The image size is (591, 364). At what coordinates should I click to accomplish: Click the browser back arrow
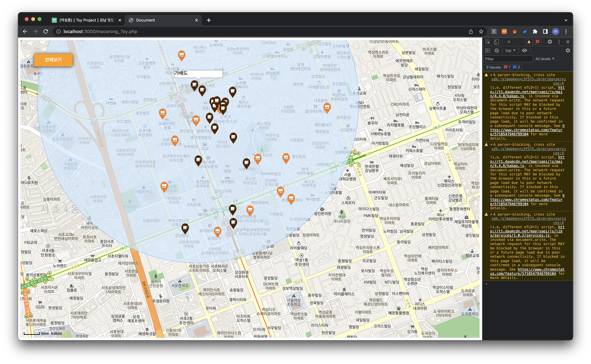tap(25, 31)
